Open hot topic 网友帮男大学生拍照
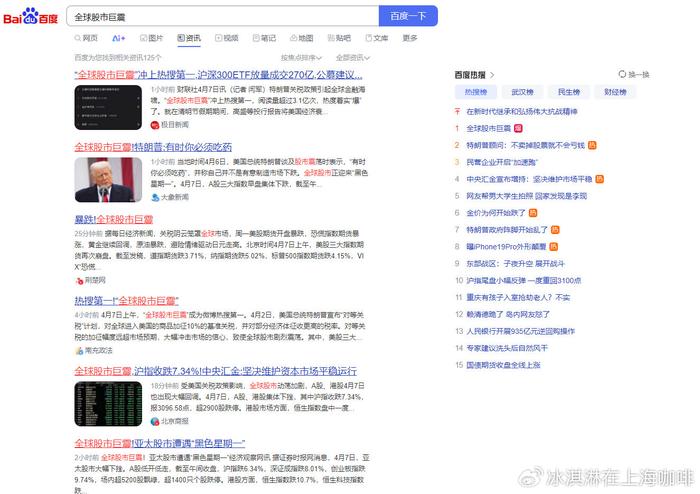 tap(526, 196)
